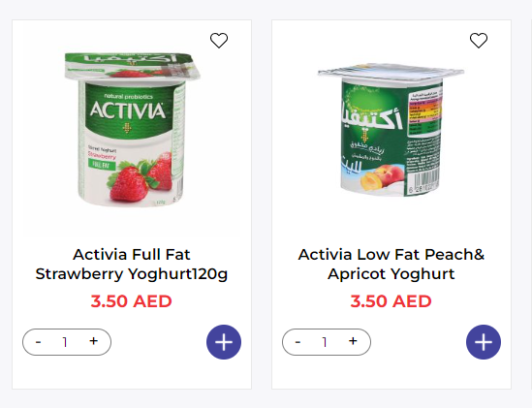Select quantity field of Peach & Apricot Yoghurt
The image size is (532, 408).
coord(325,342)
